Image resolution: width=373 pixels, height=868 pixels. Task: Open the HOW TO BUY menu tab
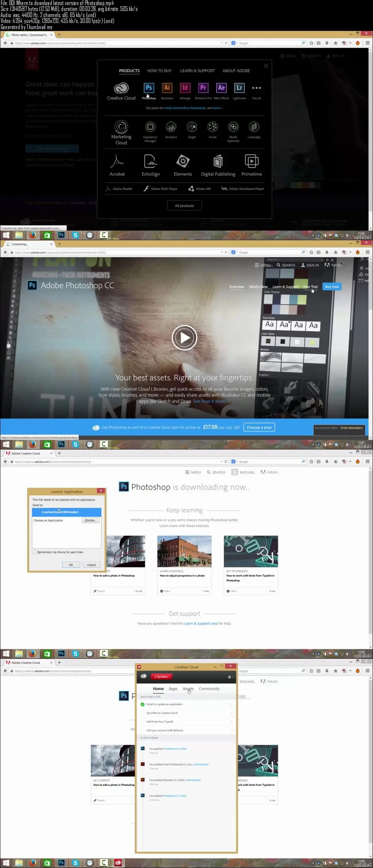point(160,71)
